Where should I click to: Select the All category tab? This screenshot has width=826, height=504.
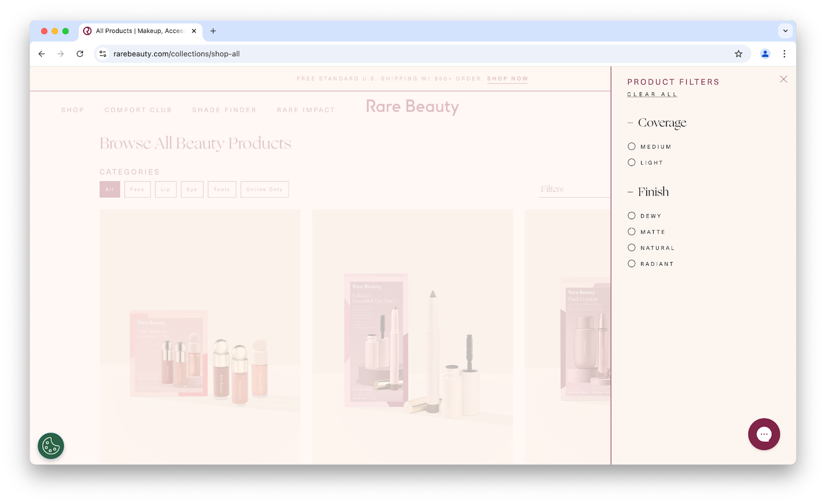[x=110, y=189]
